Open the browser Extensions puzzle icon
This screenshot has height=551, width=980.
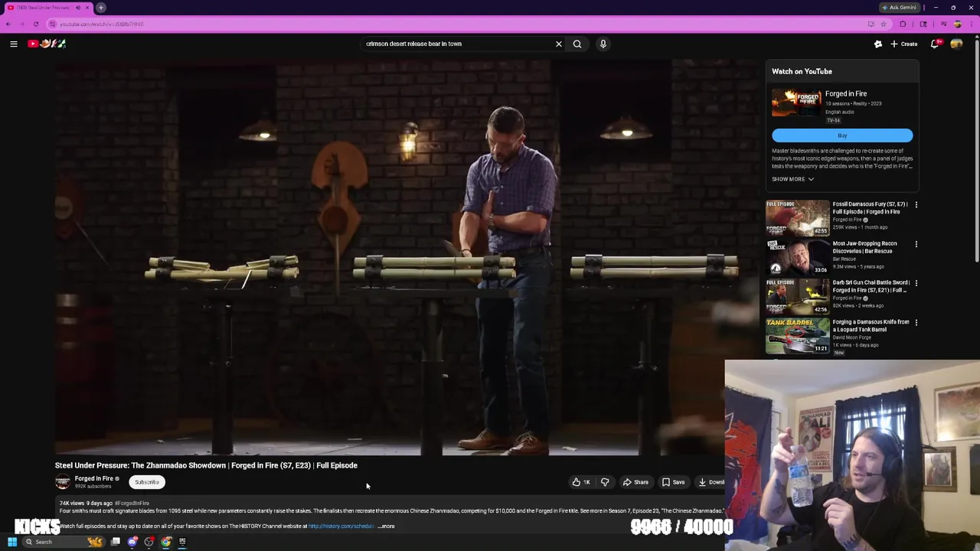(903, 24)
